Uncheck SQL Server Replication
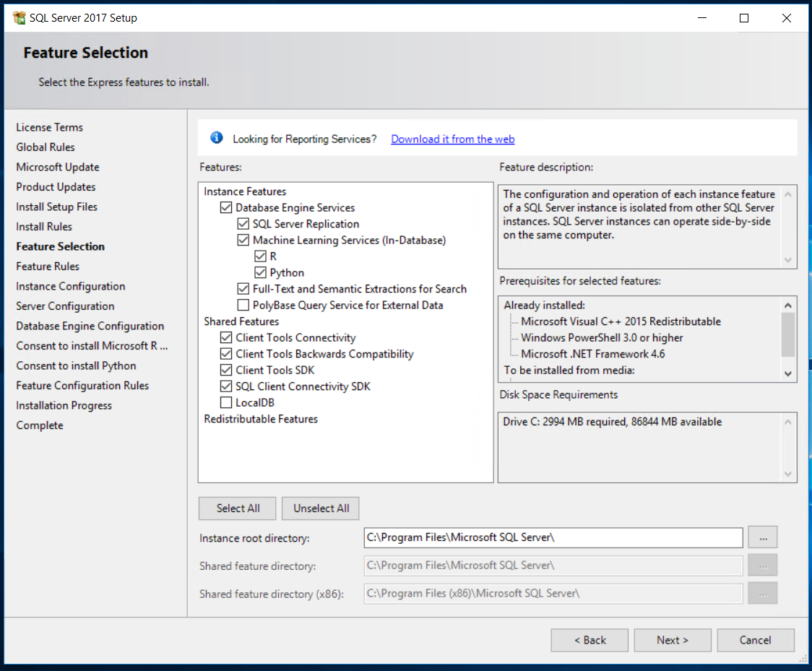 [243, 224]
